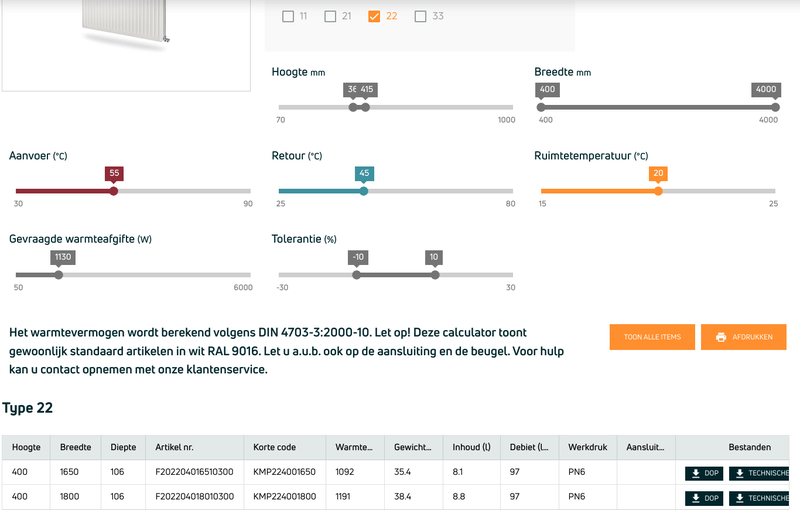Sort table by Hoogte column header
This screenshot has width=800, height=510.
pyautogui.click(x=26, y=447)
